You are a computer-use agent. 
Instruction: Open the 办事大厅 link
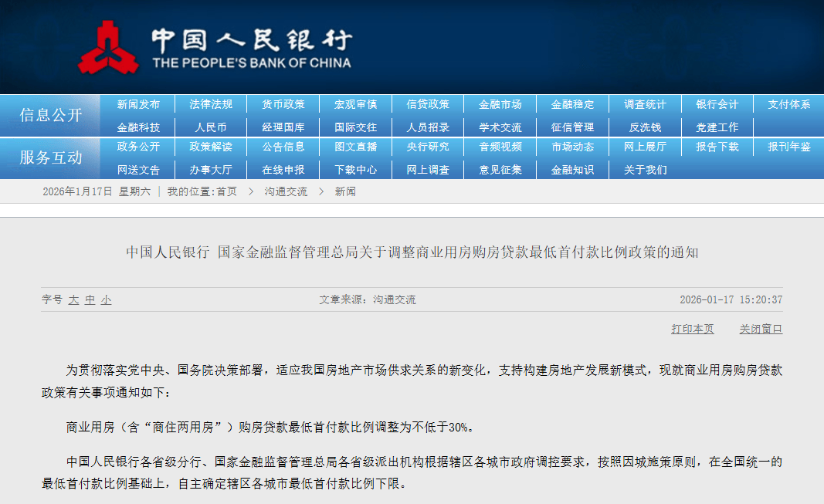(x=211, y=170)
